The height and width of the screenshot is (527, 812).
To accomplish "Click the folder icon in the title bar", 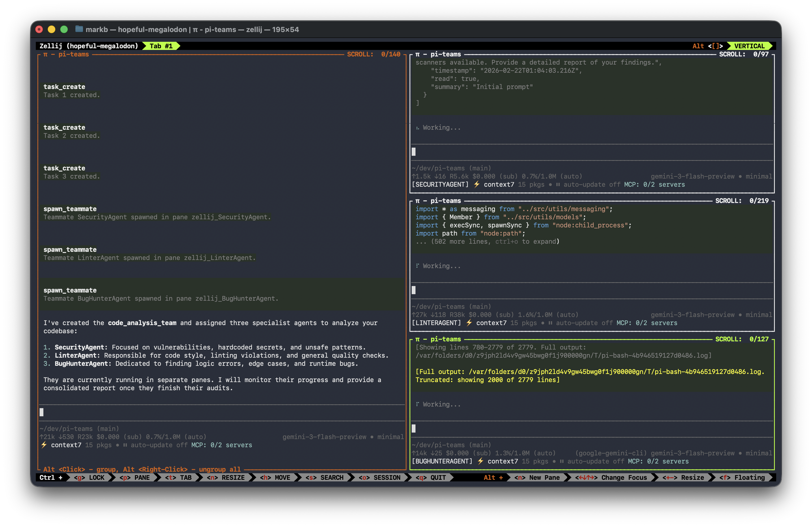I will coord(79,29).
